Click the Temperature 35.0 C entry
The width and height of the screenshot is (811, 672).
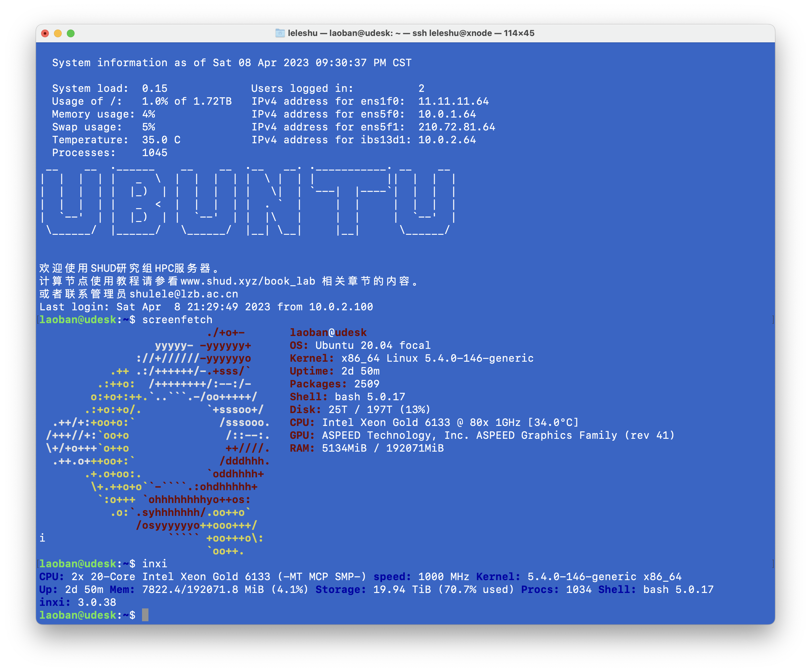(x=116, y=140)
